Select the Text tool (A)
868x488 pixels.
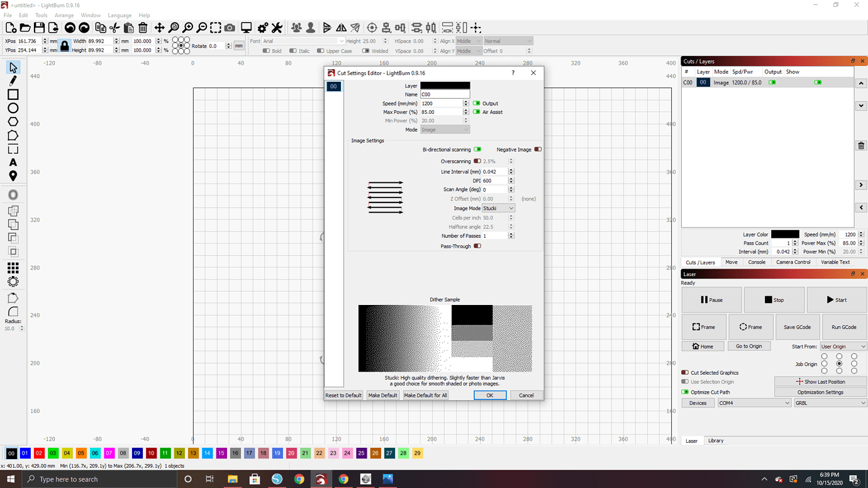[13, 163]
